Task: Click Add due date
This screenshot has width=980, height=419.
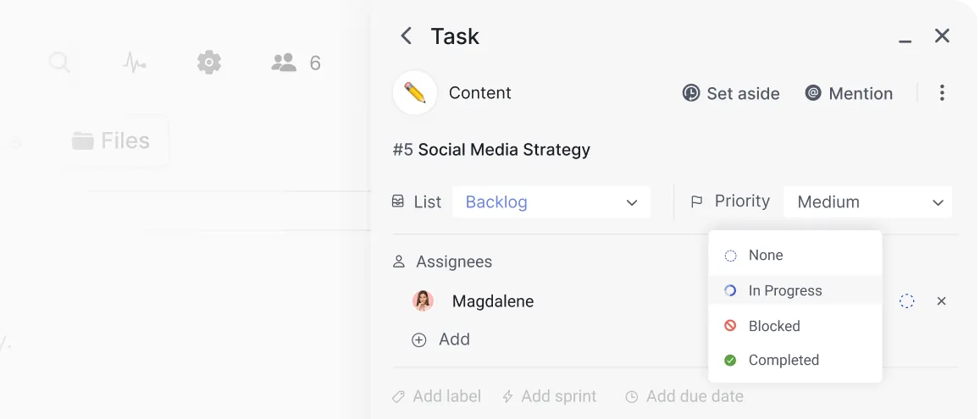Action: point(684,396)
